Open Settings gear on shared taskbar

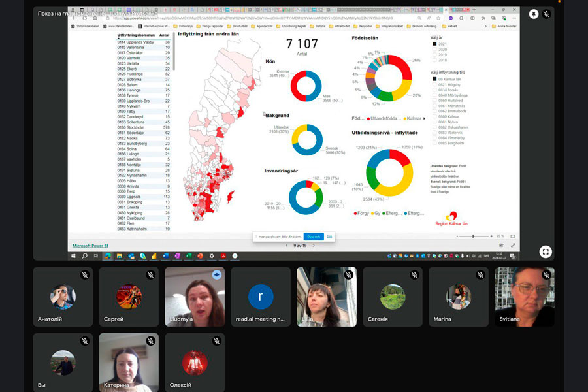click(x=212, y=256)
